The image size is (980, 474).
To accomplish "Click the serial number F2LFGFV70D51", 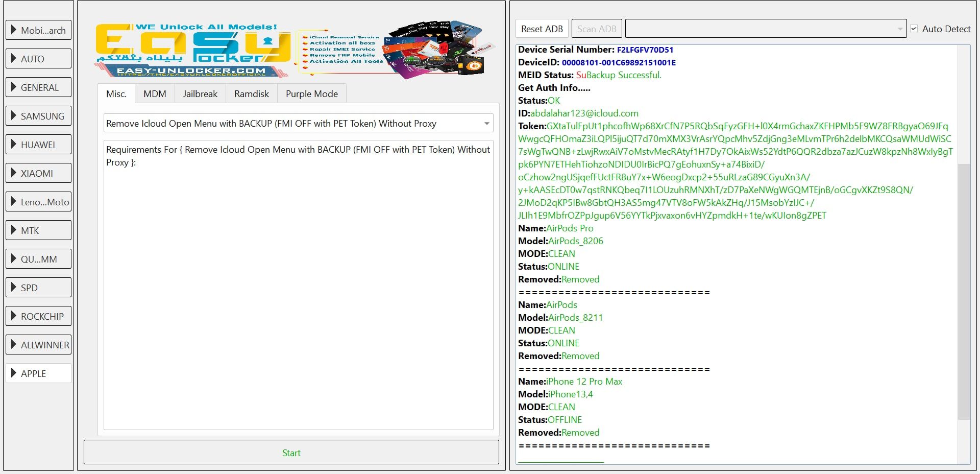I will 645,50.
